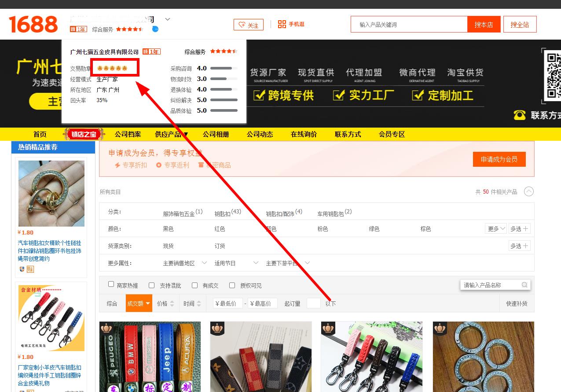Click the 品质体验 5.0 rating bar

click(224, 110)
